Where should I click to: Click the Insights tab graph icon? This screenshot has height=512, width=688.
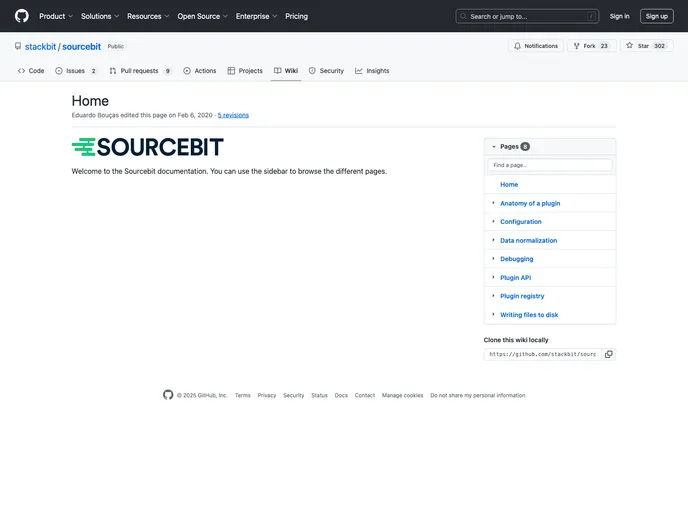click(x=358, y=71)
